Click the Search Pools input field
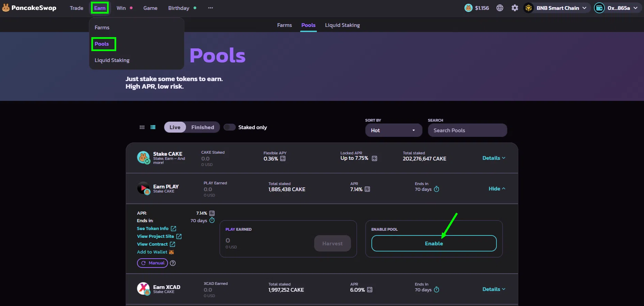Screen dimensions: 644x306 (467, 130)
